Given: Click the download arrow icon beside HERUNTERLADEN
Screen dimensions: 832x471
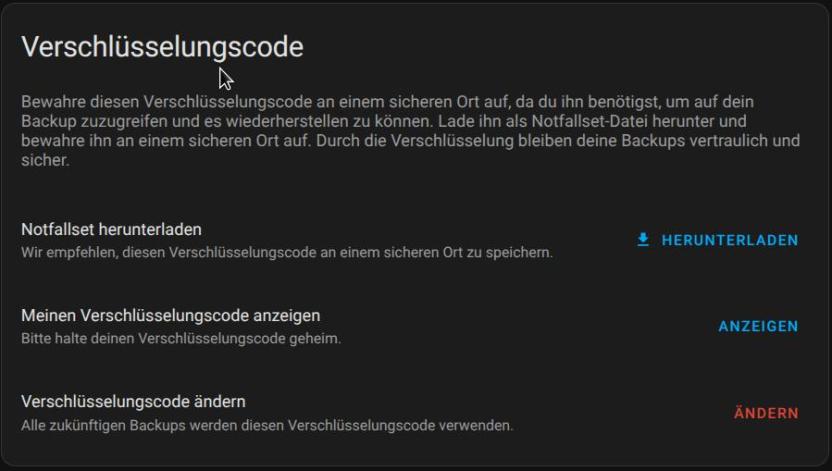Looking at the screenshot, I should (643, 240).
